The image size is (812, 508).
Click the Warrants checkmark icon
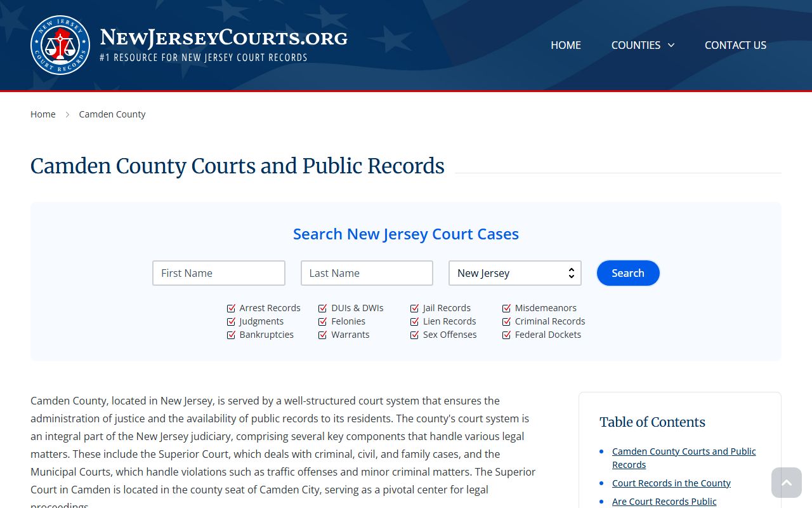[x=323, y=335]
